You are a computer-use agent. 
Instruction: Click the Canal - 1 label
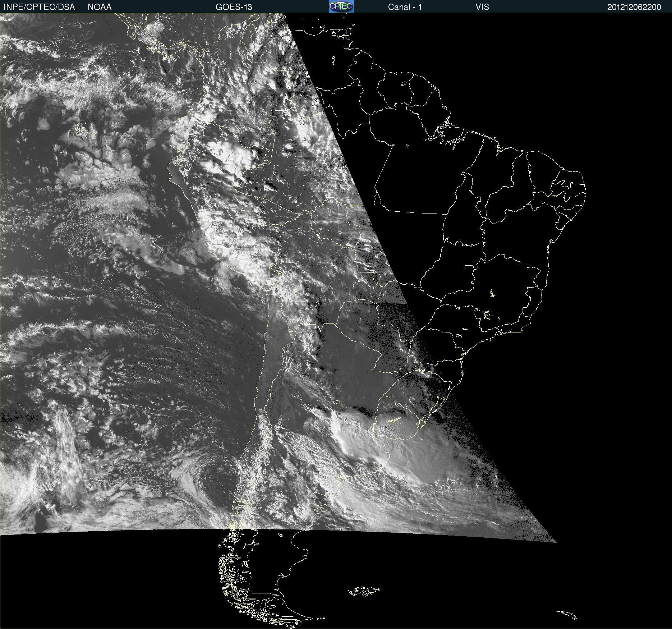tap(405, 7)
